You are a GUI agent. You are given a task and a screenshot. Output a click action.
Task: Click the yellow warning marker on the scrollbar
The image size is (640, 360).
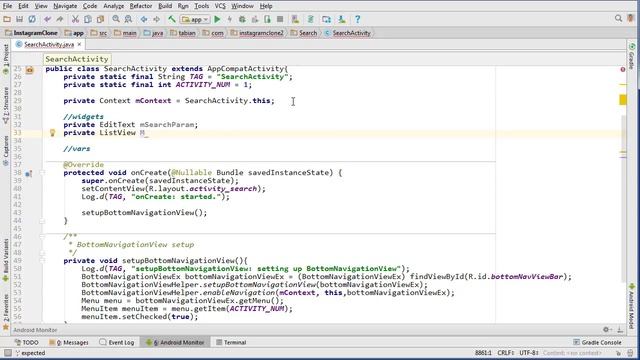[x=623, y=100]
